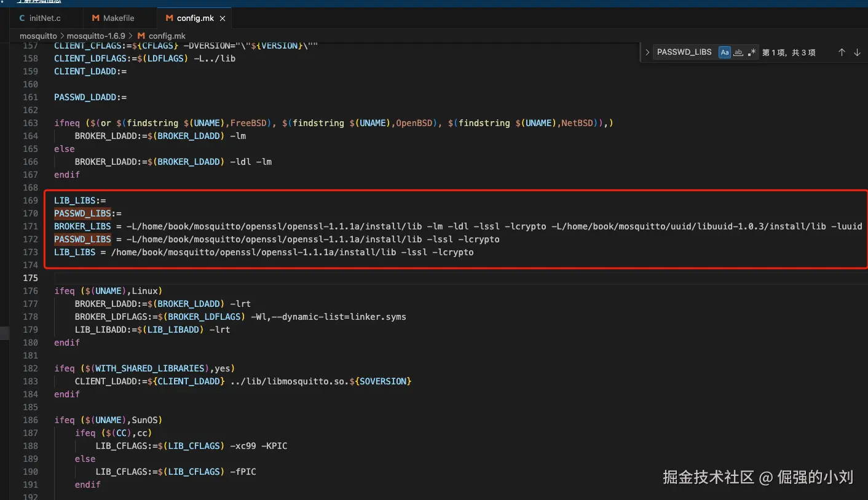
Task: Click the PASSWD_LDADD:= line
Action: [90, 97]
